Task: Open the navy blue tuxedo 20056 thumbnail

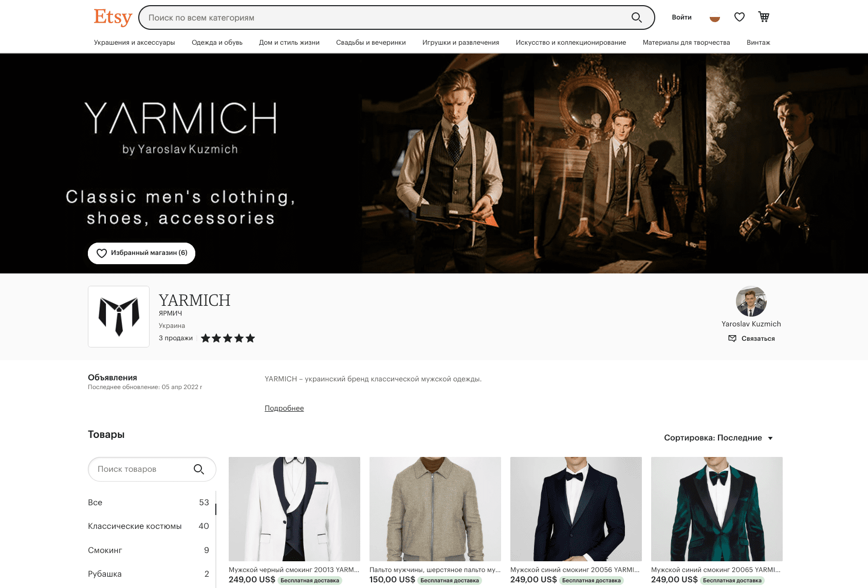Action: [576, 509]
